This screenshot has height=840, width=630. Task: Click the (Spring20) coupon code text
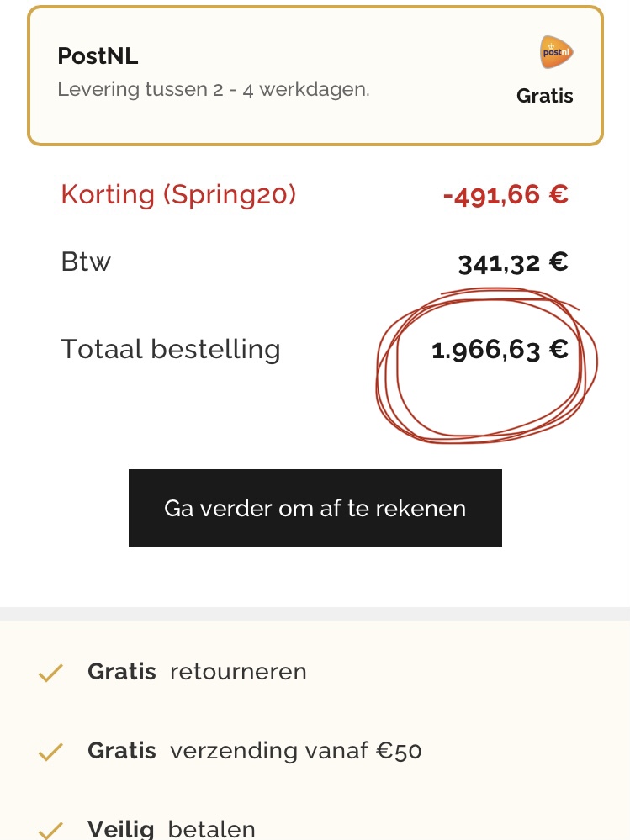pyautogui.click(x=230, y=195)
